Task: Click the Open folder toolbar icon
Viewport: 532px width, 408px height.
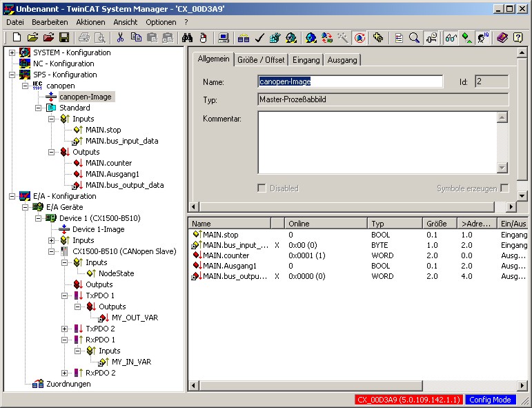Action: 32,37
